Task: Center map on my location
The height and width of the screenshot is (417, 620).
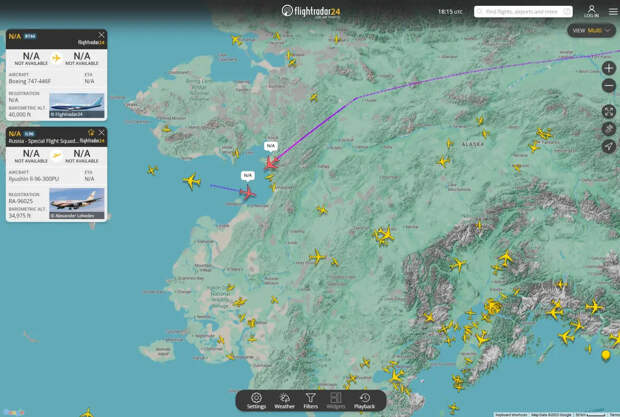Action: 608,146
